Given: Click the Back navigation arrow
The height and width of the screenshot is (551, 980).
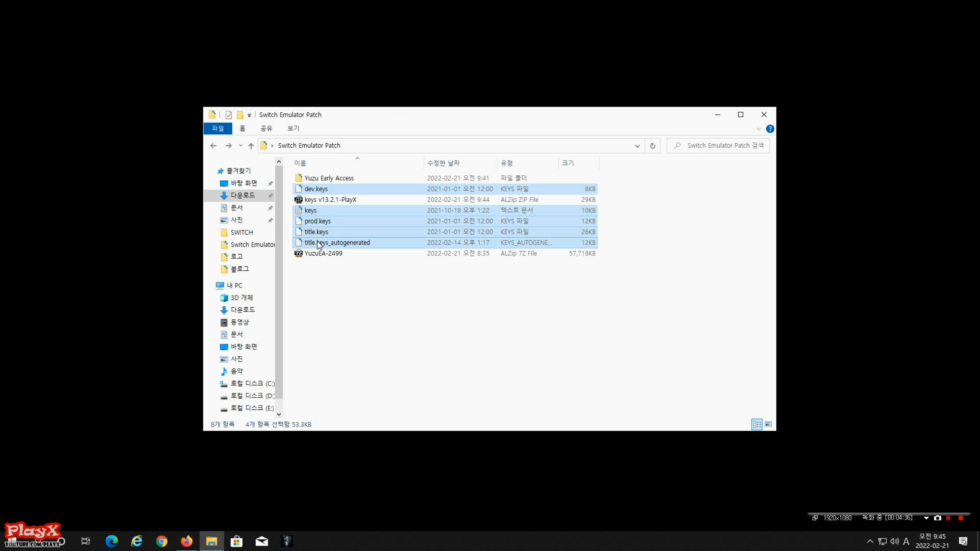Looking at the screenshot, I should (x=214, y=146).
